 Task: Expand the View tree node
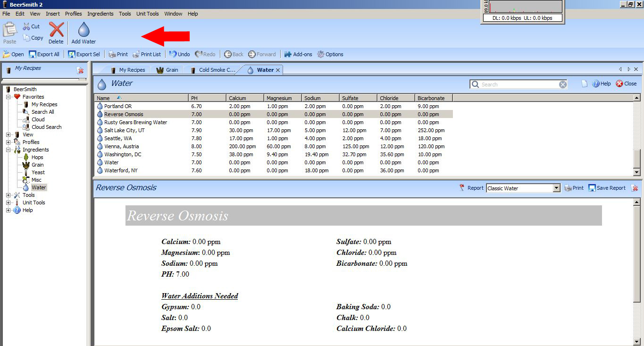(8, 135)
